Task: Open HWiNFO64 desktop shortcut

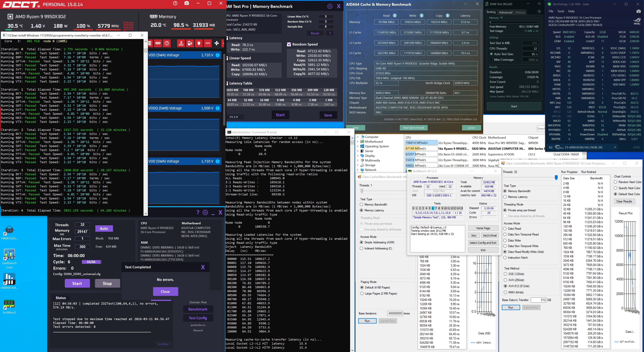Action: tap(9, 281)
